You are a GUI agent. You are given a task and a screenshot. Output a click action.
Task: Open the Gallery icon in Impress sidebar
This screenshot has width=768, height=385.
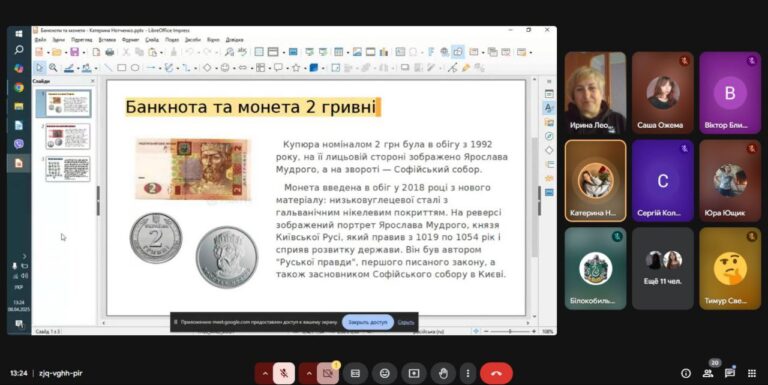click(549, 122)
